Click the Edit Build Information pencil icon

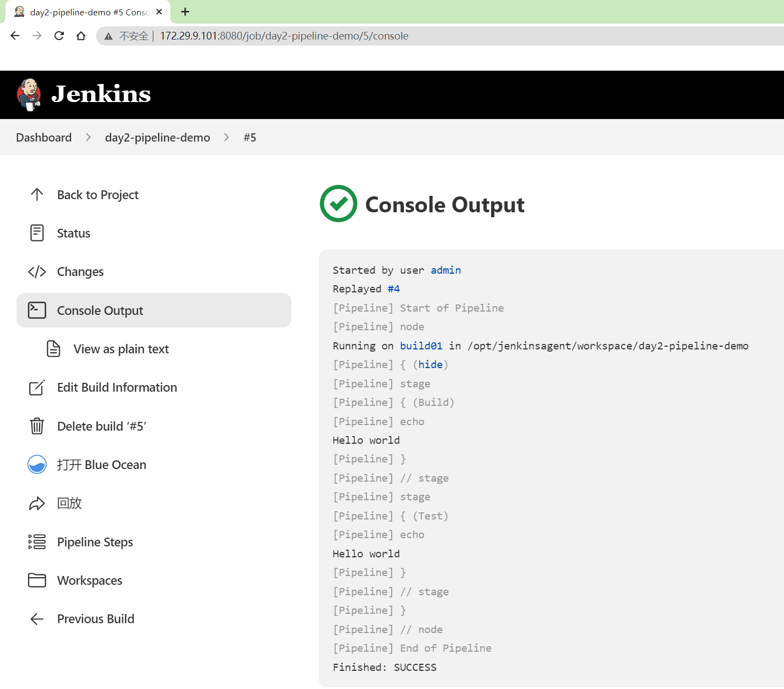pos(37,387)
